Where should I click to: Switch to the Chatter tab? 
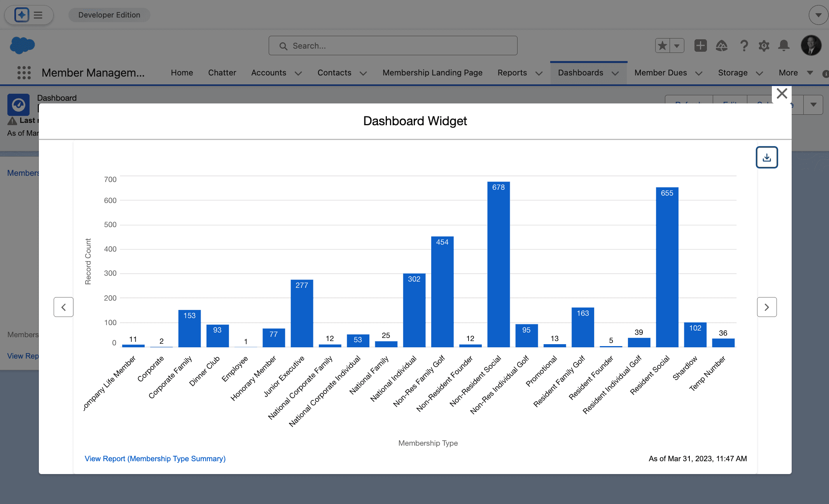click(222, 73)
